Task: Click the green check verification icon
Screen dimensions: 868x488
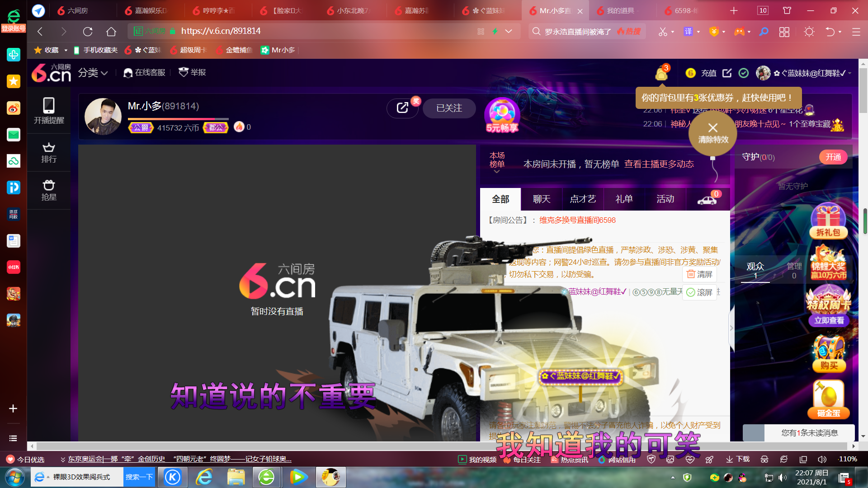Action: (x=744, y=73)
